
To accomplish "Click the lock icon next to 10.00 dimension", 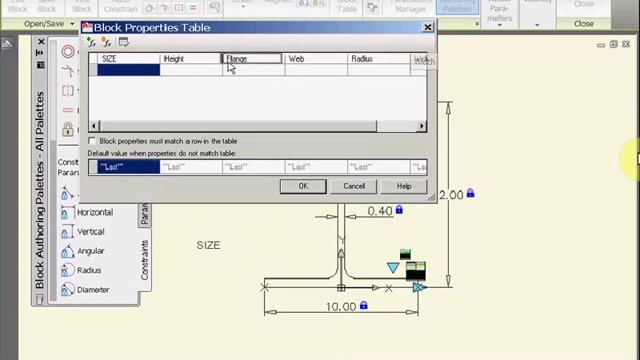I will point(364,305).
